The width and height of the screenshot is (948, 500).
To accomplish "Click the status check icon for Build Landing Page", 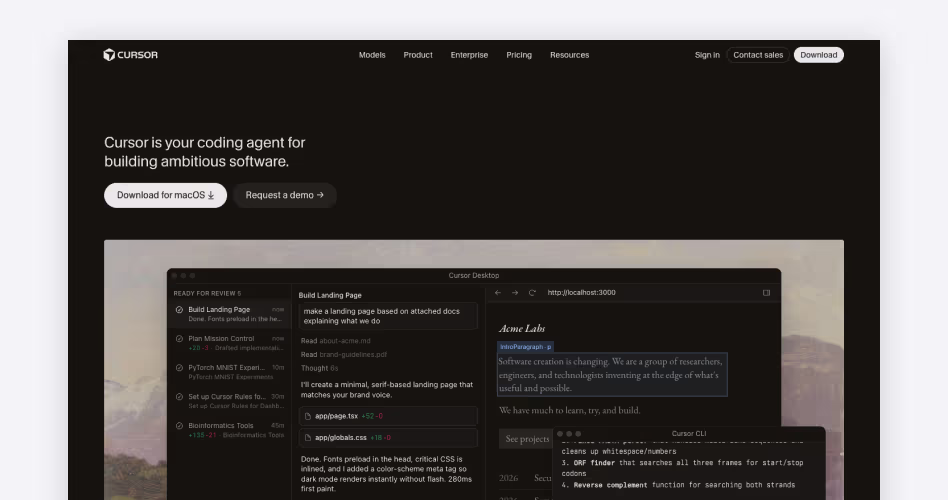I will 179,310.
